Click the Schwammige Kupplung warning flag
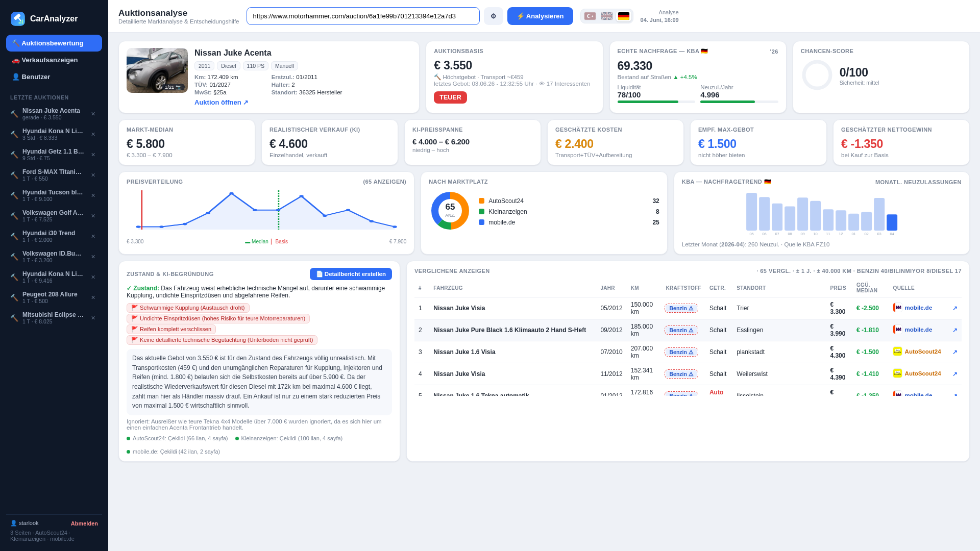980x551 pixels. point(188,308)
